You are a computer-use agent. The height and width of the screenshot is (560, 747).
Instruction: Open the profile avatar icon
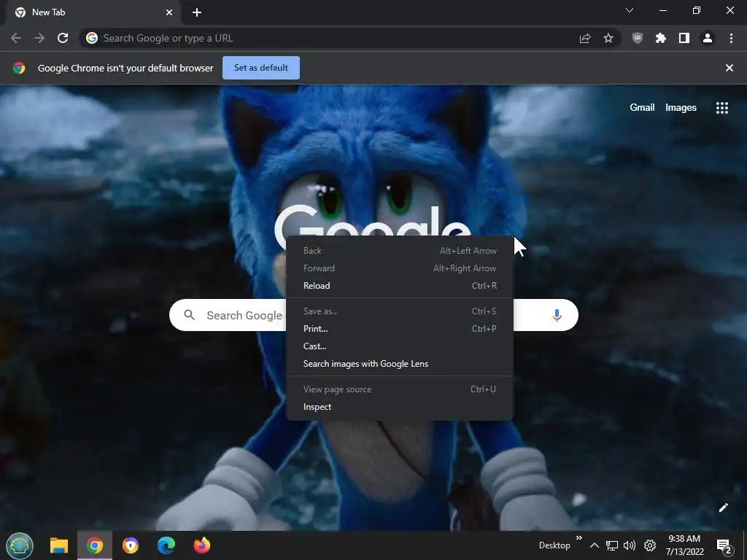pos(708,38)
